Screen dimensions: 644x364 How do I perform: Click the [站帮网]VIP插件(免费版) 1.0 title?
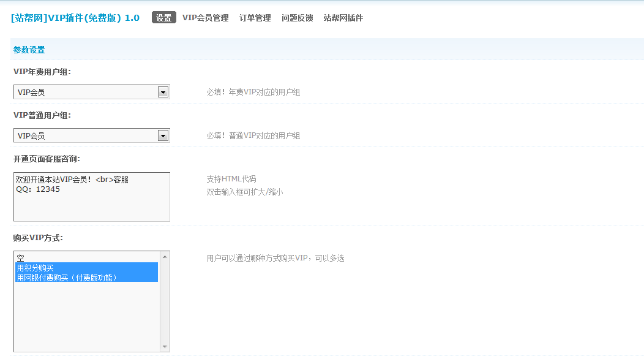(75, 18)
